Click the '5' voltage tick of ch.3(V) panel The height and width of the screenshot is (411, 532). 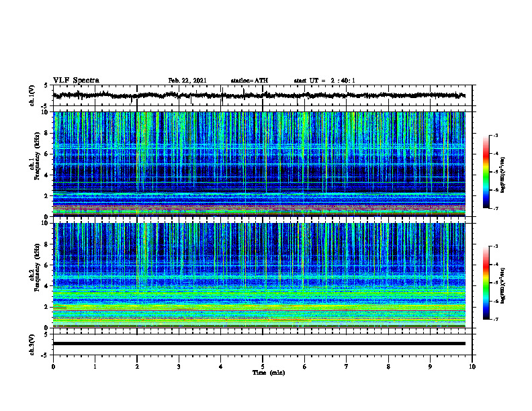click(46, 334)
